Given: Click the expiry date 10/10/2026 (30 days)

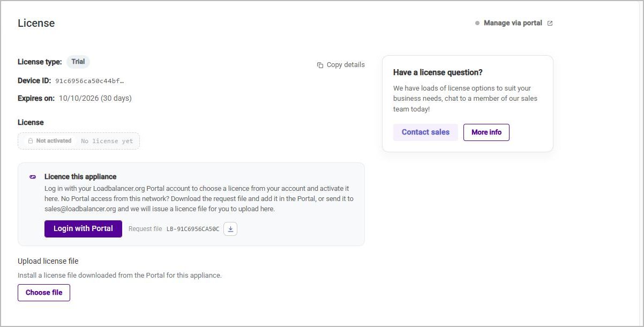Looking at the screenshot, I should [95, 98].
